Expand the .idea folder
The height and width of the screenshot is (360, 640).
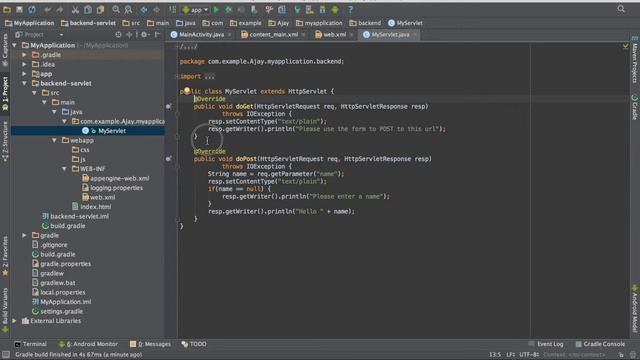[x=24, y=64]
